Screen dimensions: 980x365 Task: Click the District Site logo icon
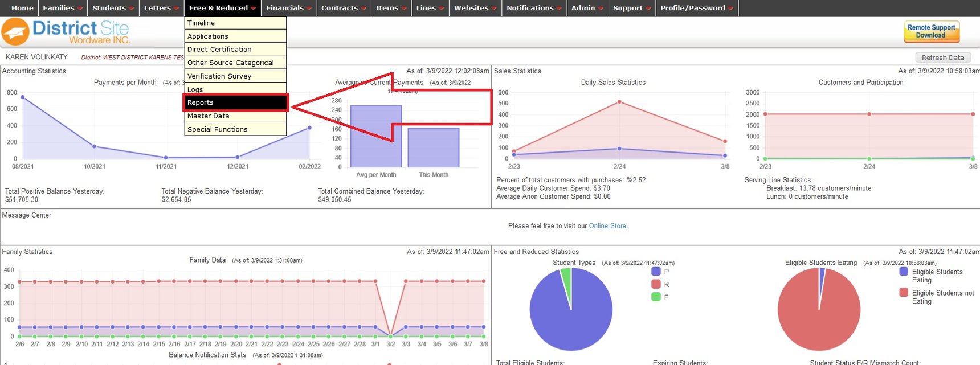point(15,32)
